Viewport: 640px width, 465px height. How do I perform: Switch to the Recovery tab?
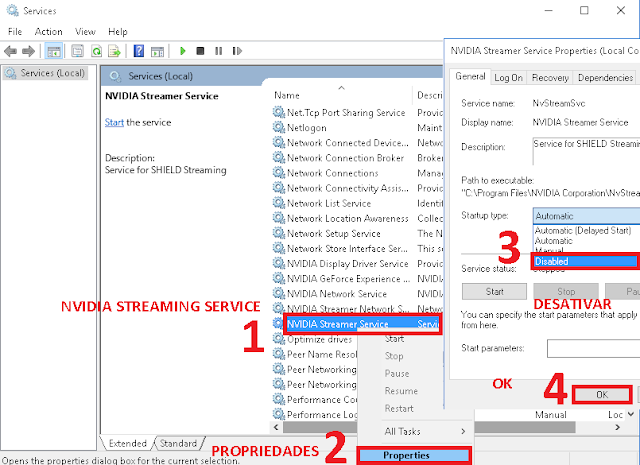point(550,78)
